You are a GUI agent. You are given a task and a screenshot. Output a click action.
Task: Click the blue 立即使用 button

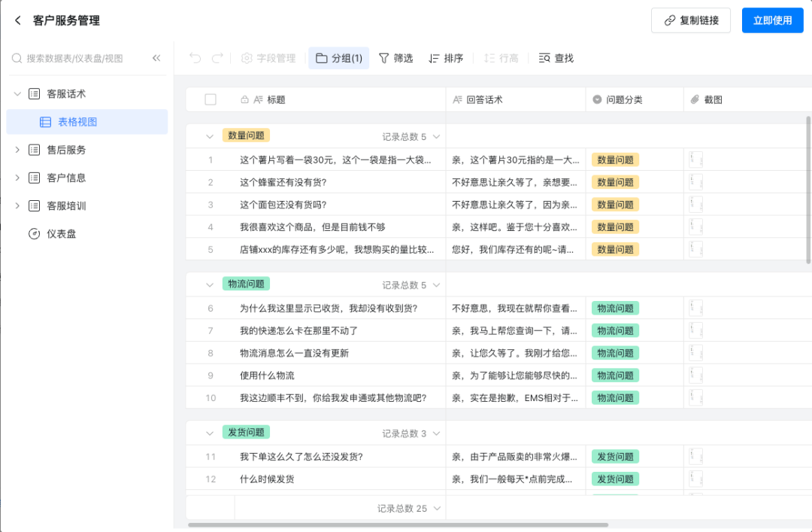tap(772, 20)
